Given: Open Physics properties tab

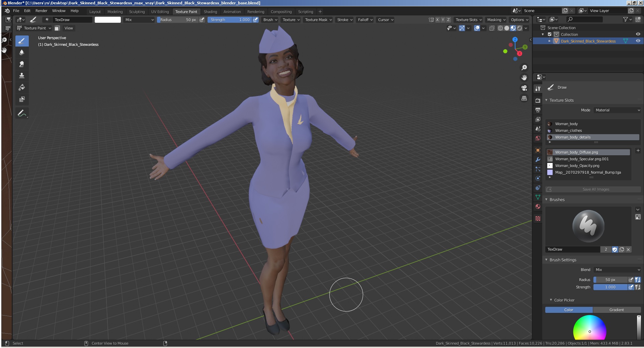Looking at the screenshot, I should (x=538, y=178).
